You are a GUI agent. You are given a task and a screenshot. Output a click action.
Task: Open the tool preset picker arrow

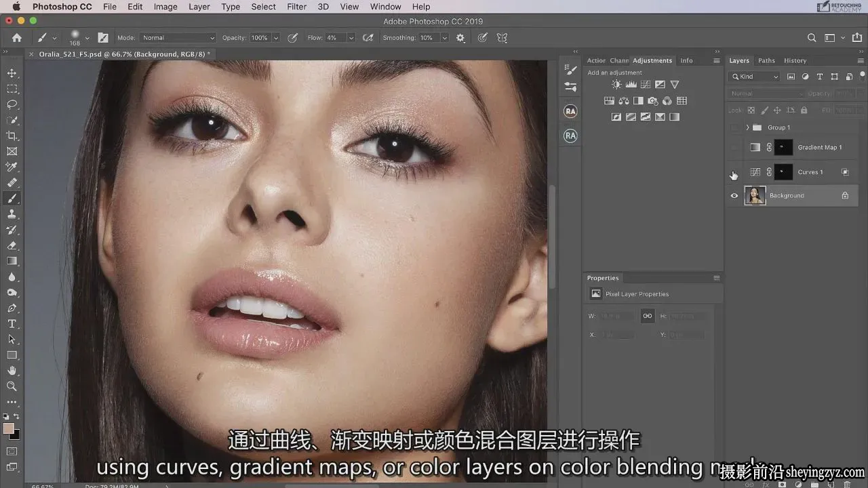55,38
